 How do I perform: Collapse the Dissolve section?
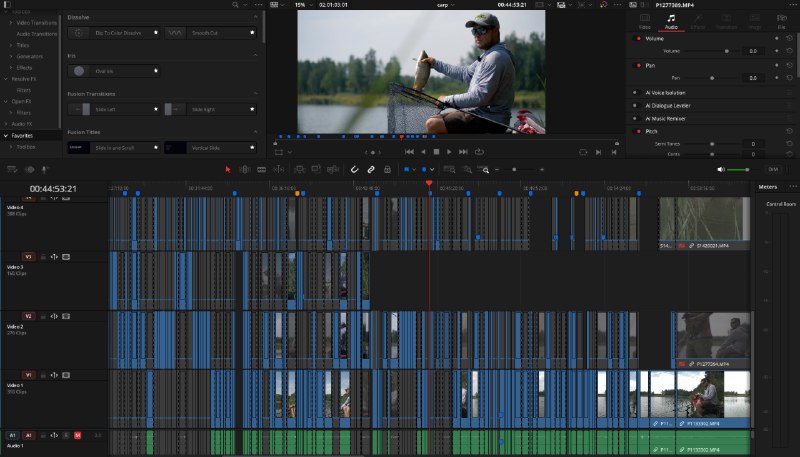(256, 17)
